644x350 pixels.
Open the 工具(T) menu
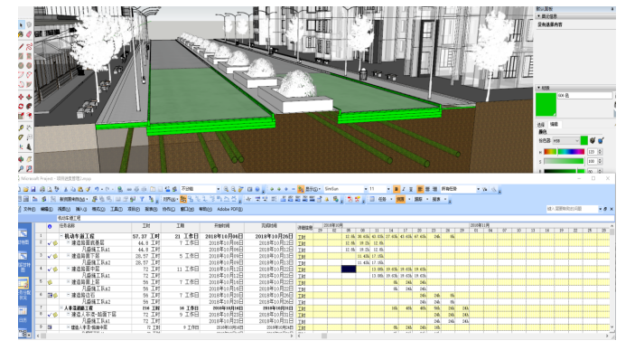point(117,209)
